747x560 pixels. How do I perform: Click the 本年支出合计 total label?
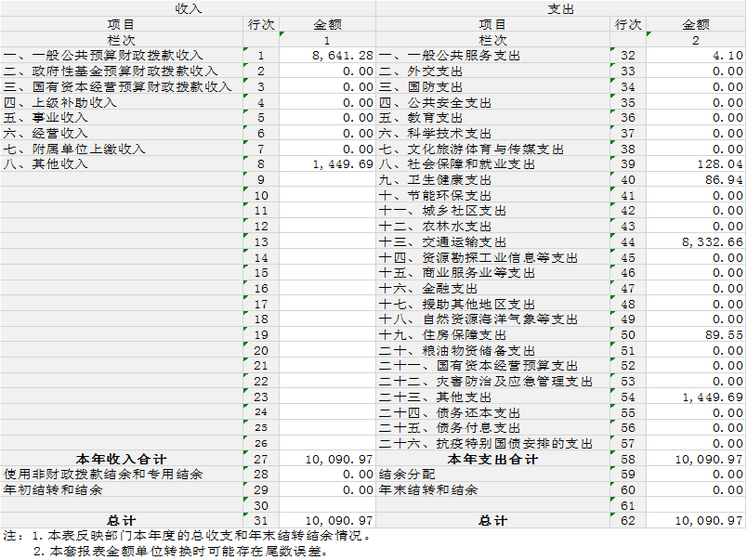492,459
